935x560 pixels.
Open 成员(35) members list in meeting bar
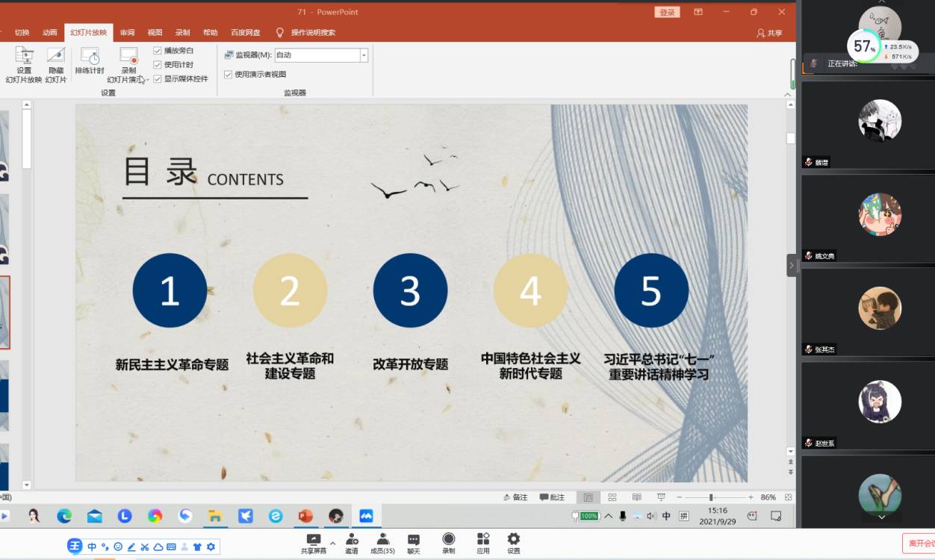(382, 543)
